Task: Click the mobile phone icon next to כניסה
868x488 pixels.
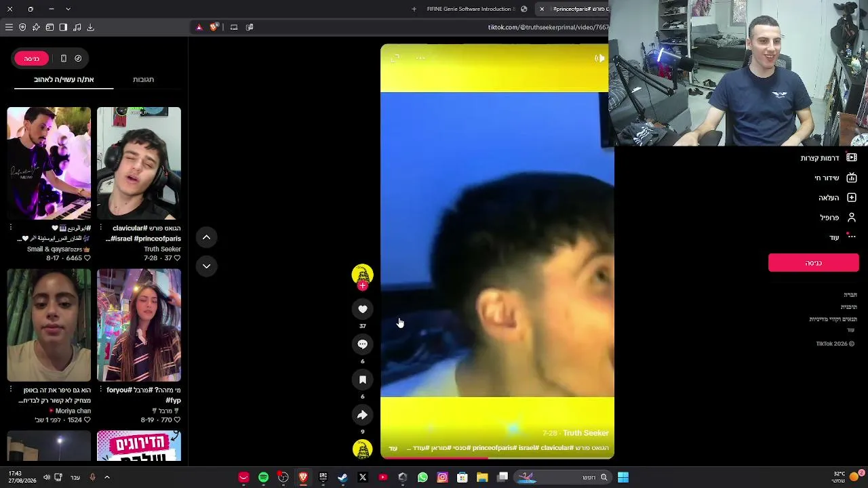Action: tap(64, 58)
